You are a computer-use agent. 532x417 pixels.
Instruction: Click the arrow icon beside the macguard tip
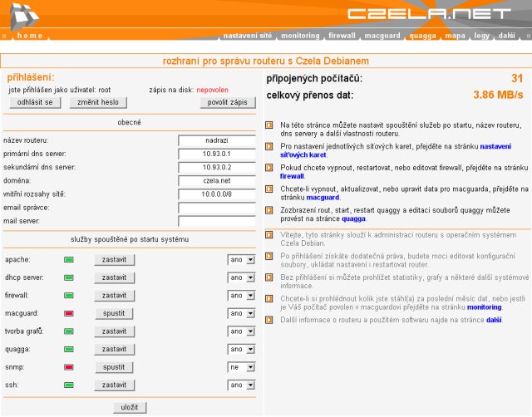[268, 190]
